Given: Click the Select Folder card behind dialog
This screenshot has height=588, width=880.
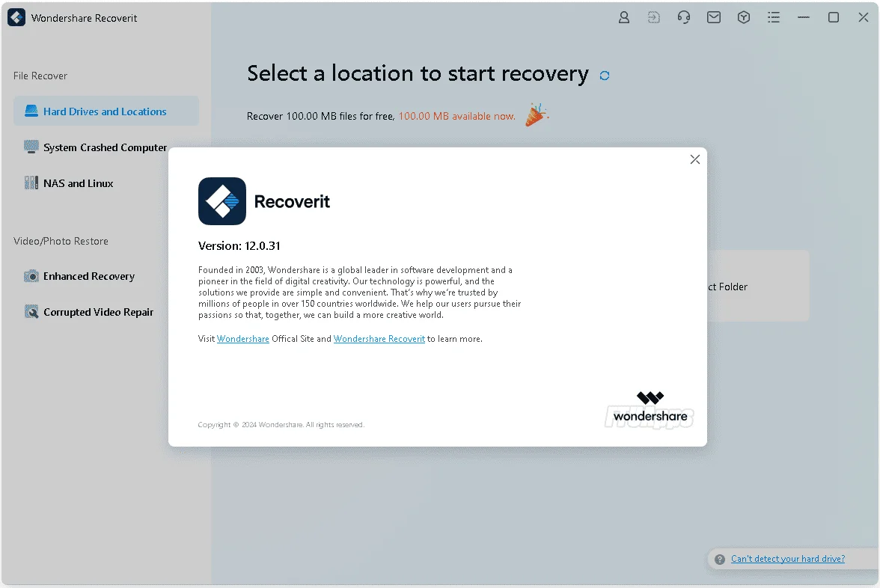Looking at the screenshot, I should (757, 286).
